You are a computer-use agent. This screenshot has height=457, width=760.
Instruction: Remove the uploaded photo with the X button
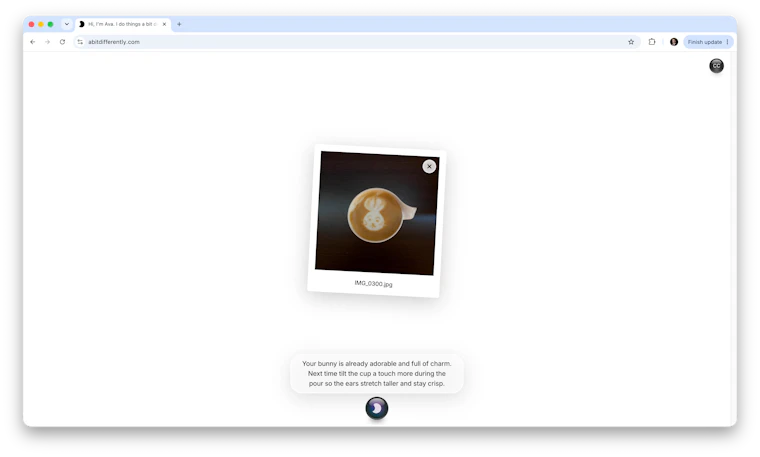pyautogui.click(x=429, y=166)
